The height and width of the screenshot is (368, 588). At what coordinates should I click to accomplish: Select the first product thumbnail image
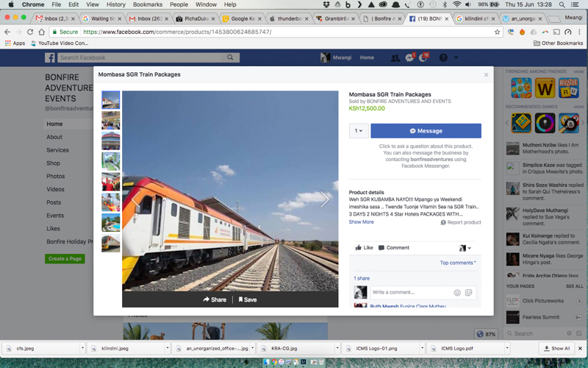click(x=111, y=100)
